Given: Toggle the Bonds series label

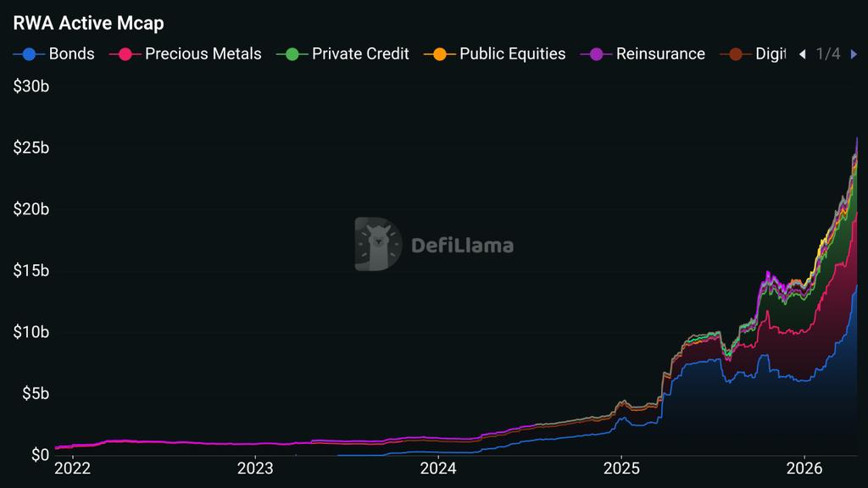Looking at the screenshot, I should 72,54.
